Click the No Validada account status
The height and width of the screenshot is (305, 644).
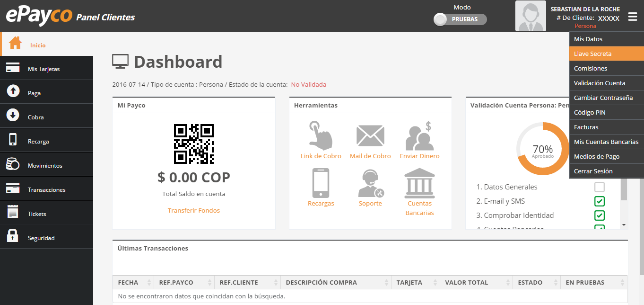[308, 84]
